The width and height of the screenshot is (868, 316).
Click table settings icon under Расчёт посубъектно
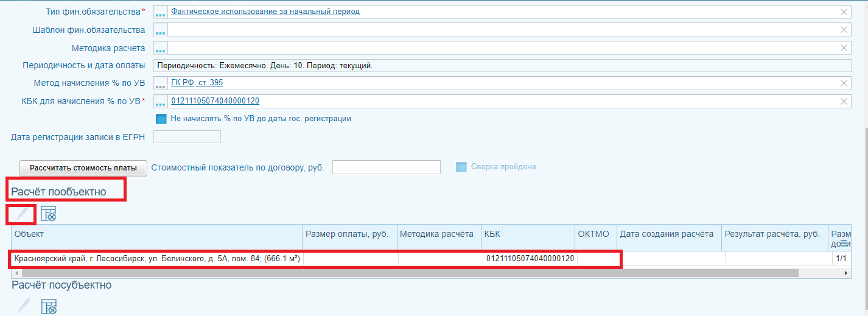(x=48, y=306)
